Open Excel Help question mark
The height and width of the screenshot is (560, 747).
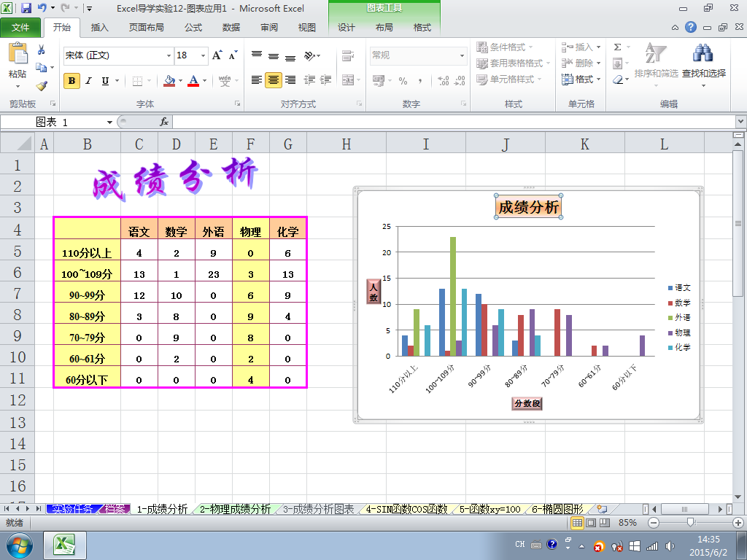click(x=691, y=27)
